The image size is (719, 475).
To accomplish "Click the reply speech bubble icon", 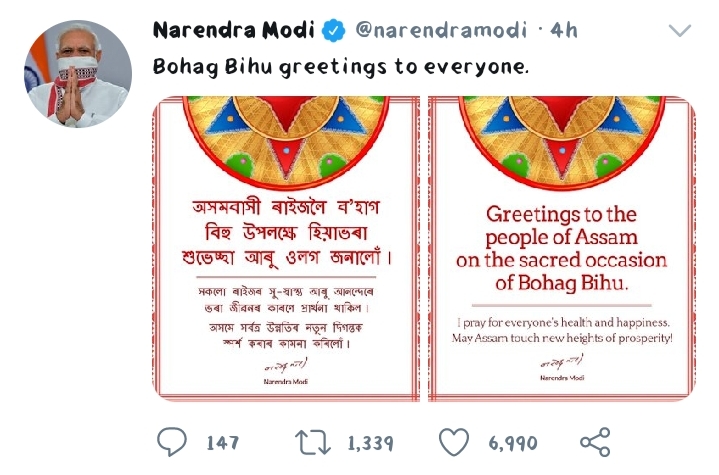I will 172,442.
